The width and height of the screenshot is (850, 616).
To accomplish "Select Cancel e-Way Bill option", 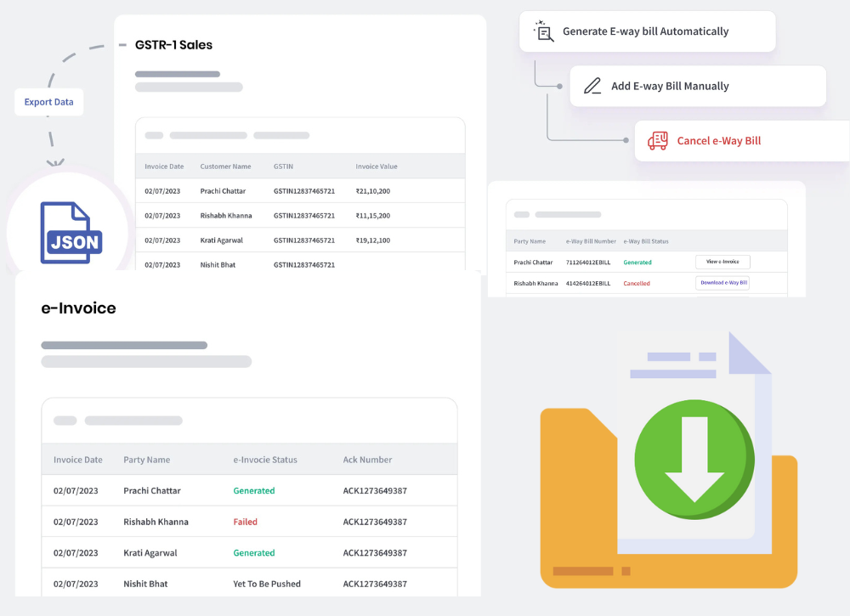I will point(718,141).
